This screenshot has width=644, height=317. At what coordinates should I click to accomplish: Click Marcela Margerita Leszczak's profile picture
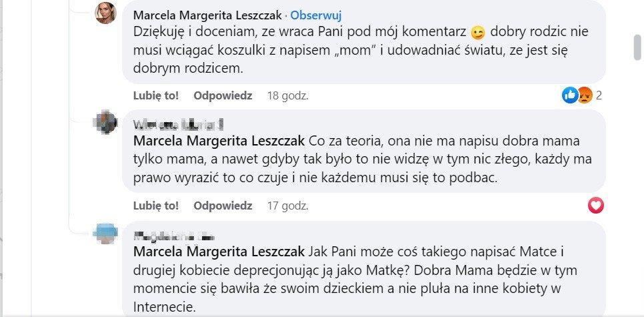(x=106, y=13)
